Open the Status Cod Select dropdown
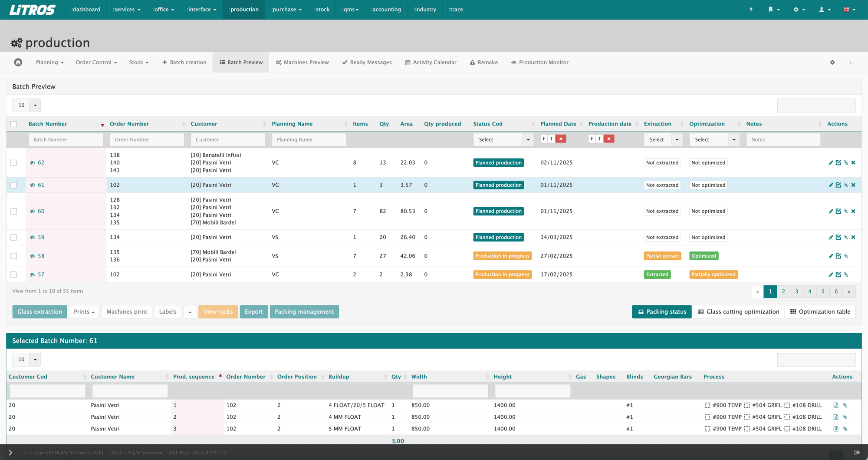 click(503, 139)
